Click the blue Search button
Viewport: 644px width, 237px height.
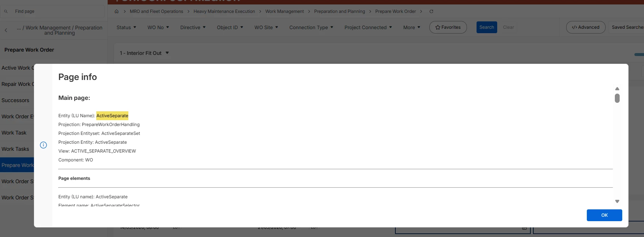(x=487, y=27)
